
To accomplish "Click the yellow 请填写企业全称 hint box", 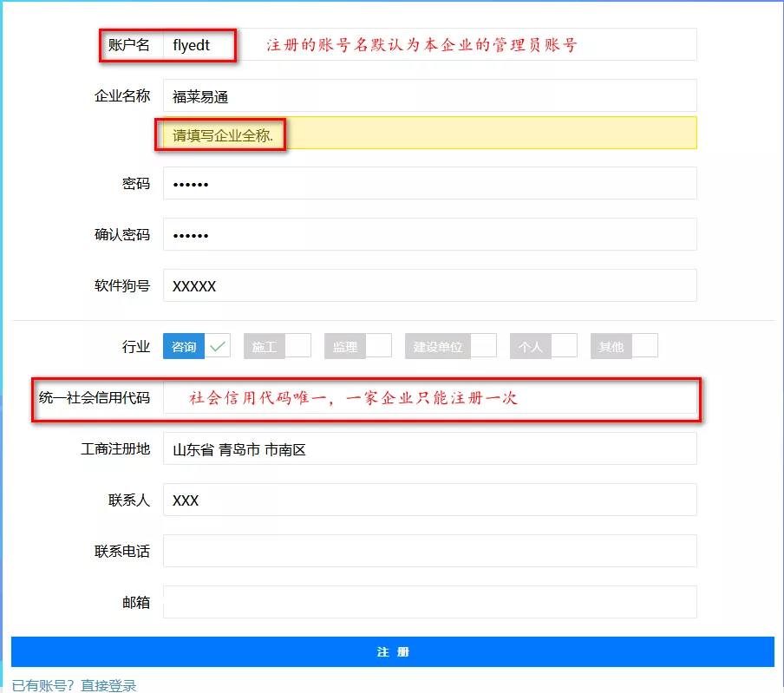I will [429, 134].
